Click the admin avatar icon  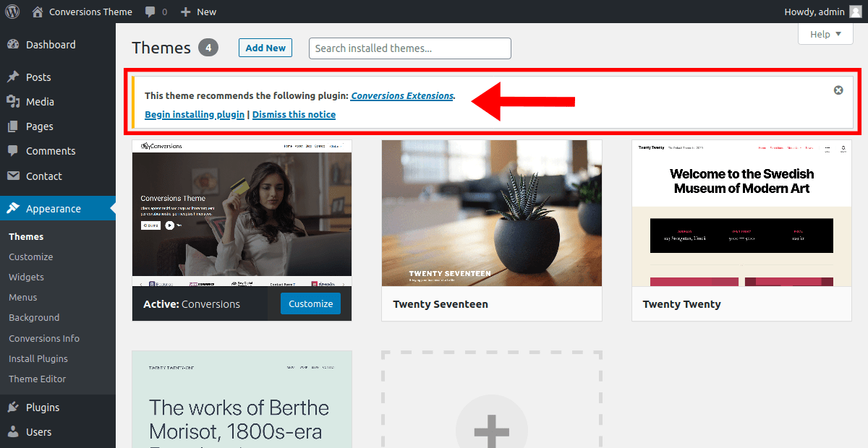[x=856, y=12]
